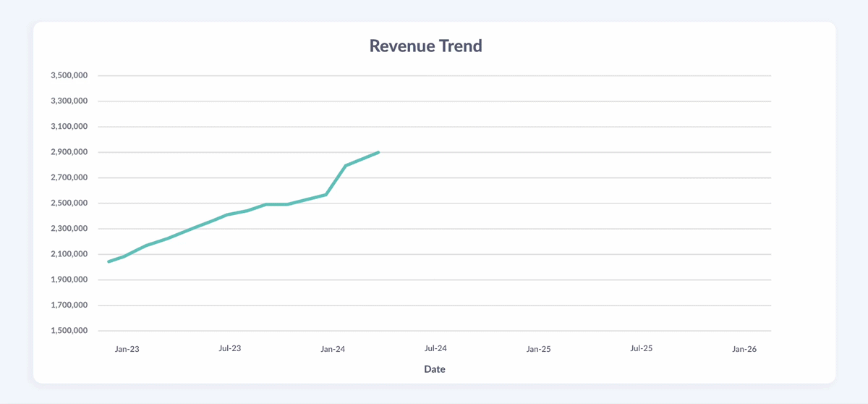Viewport: 868px width, 404px height.
Task: Click the first data point of revenue line
Action: tap(109, 261)
